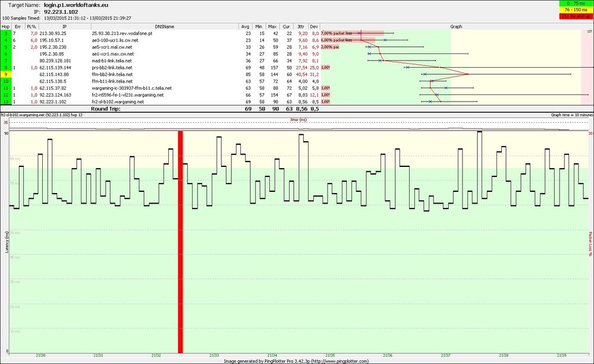Select the yellow-highlighted hop 9 row

[119, 74]
